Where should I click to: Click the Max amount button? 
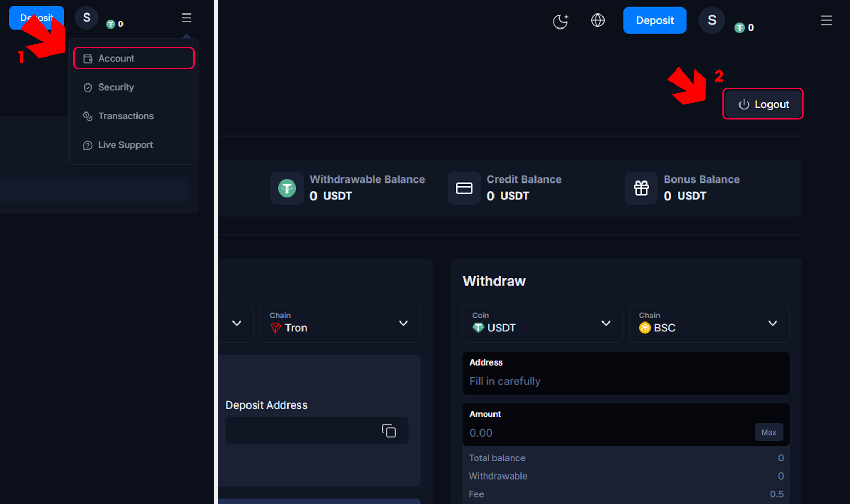pyautogui.click(x=769, y=432)
